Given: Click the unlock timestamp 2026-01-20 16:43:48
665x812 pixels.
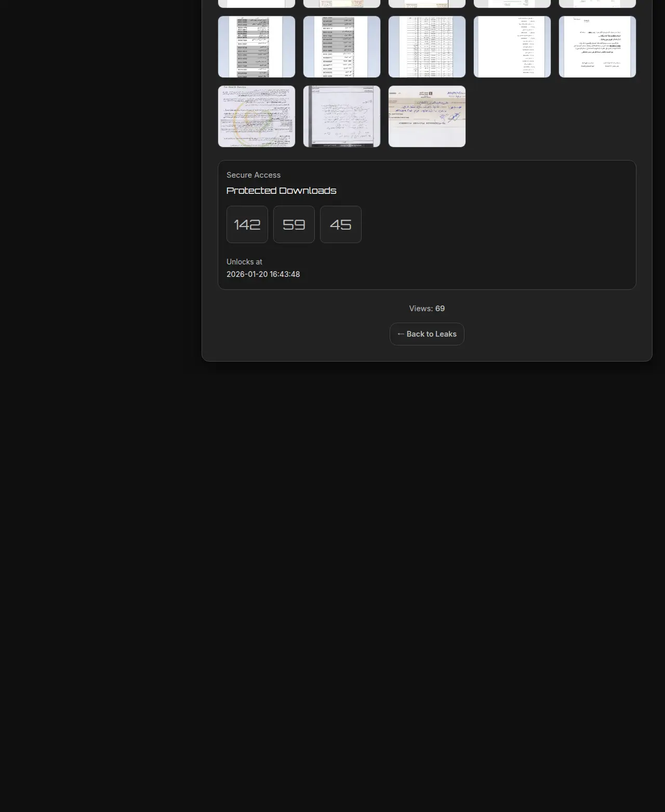Looking at the screenshot, I should 263,274.
